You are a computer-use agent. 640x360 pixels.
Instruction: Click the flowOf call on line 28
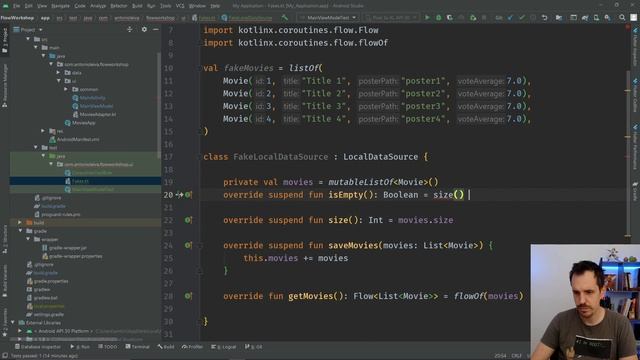(469, 296)
